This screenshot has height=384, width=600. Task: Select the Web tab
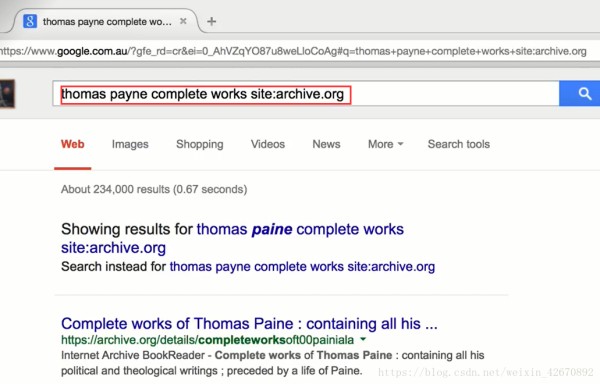(72, 144)
